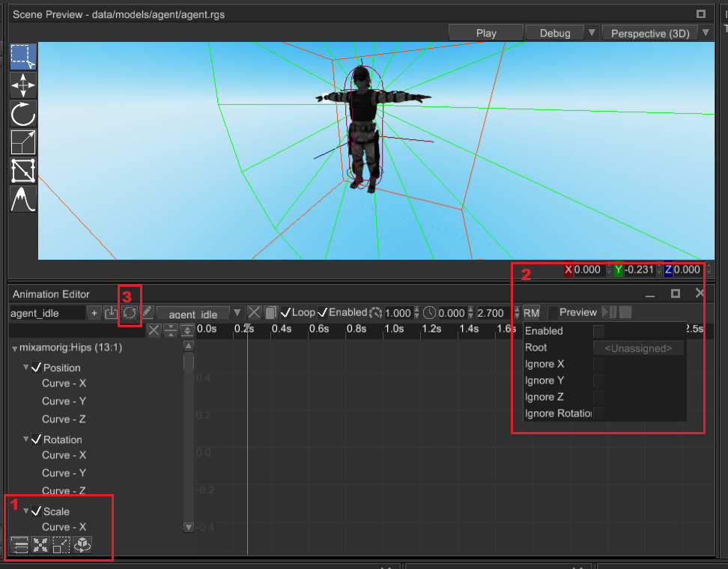
Task: Click the 1.0s mark on timeline ruler
Action: [393, 329]
